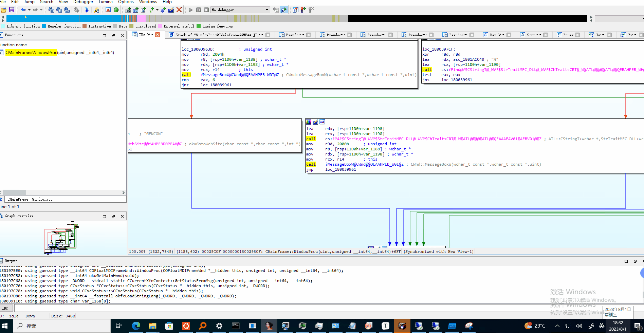
Task: Click the blue asterisk toolbar icon
Action: [x=163, y=10]
